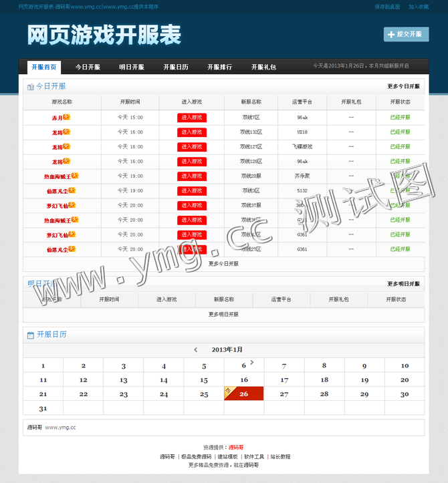Select the 开服首页 tab

[x=44, y=67]
